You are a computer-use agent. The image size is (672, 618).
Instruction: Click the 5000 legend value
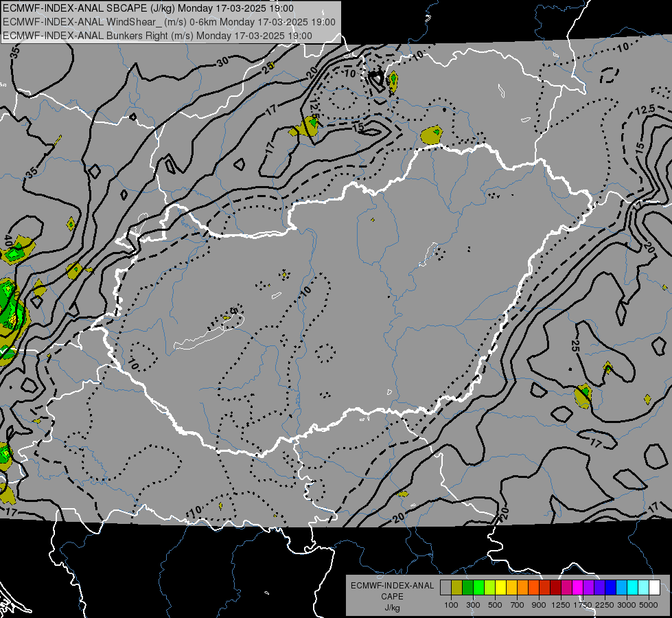click(649, 605)
